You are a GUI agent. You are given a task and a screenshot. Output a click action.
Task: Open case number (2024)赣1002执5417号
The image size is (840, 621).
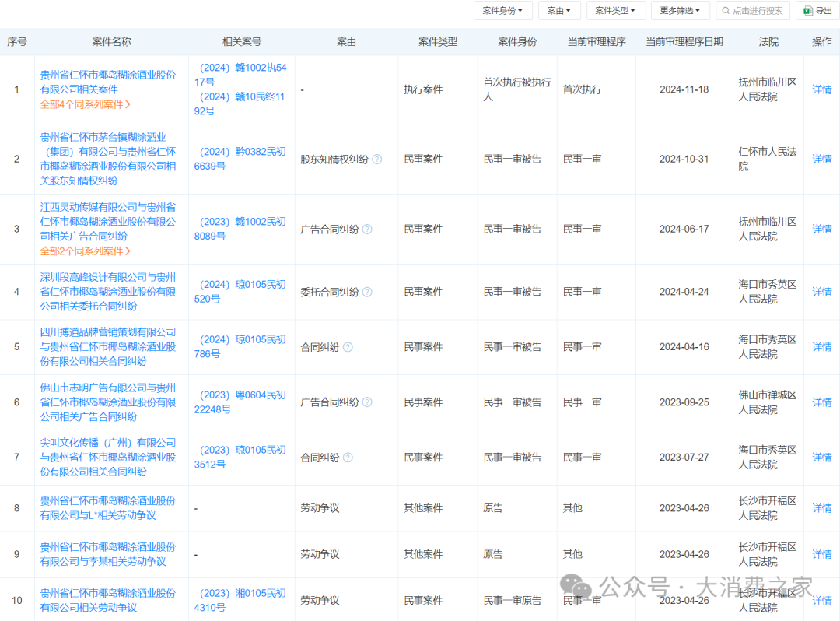240,75
